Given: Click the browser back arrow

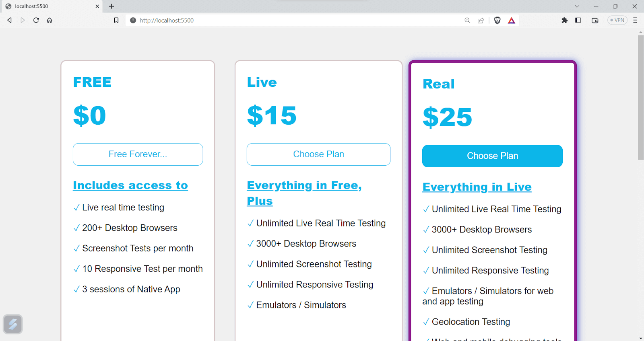Looking at the screenshot, I should coord(9,20).
